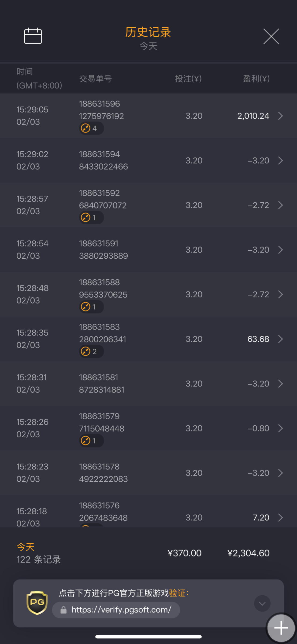297x644 pixels.
Task: Open details arrow for the 7.20 profit record
Action: (x=280, y=518)
